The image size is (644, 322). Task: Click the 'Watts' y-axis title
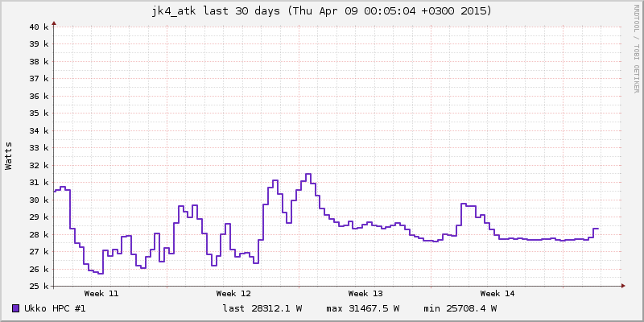[x=9, y=155]
